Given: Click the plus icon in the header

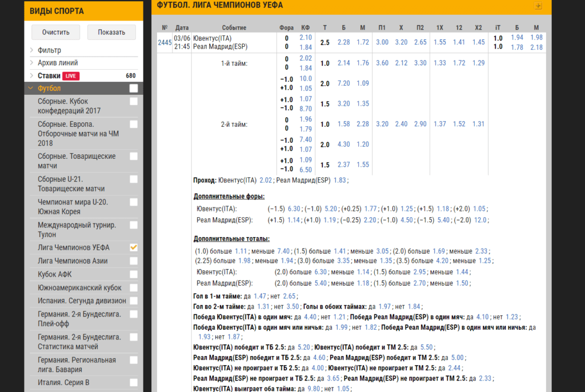Looking at the screenshot, I should click(x=538, y=6).
